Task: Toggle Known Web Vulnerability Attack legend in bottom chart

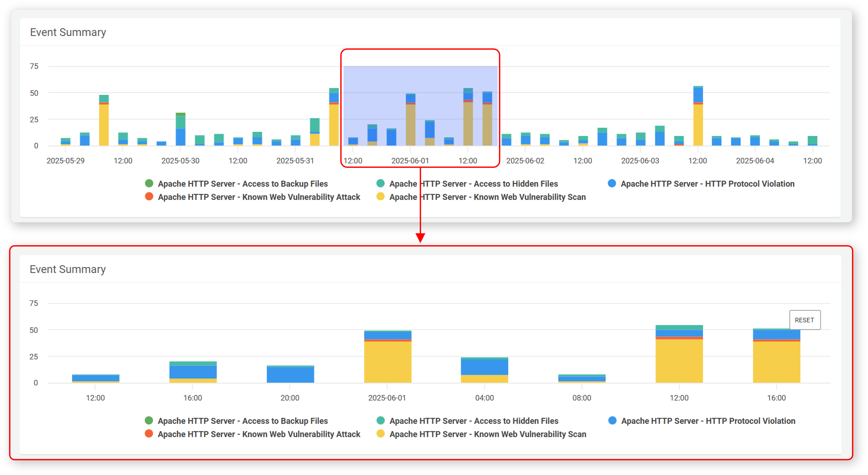Action: (x=252, y=434)
